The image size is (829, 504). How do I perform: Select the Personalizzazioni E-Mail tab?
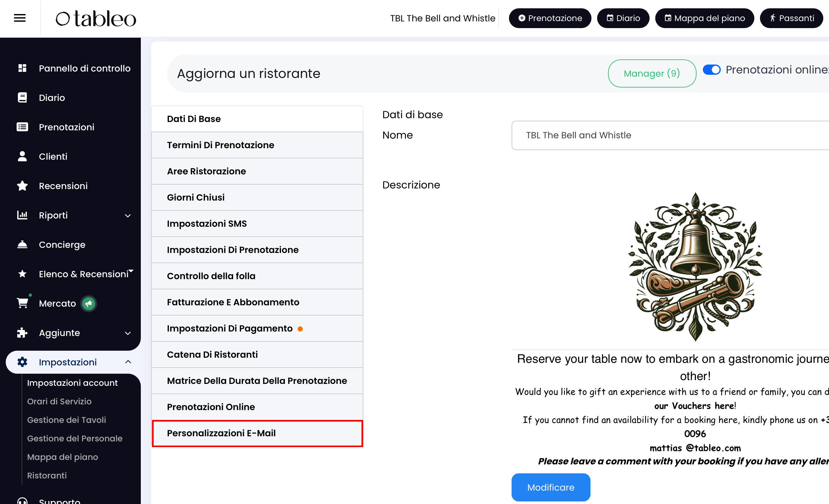click(257, 433)
